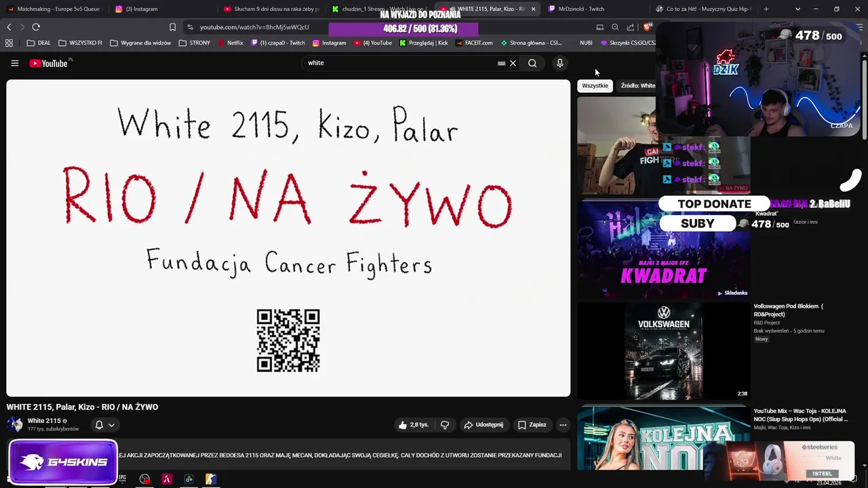Expand the video description box

click(288, 455)
